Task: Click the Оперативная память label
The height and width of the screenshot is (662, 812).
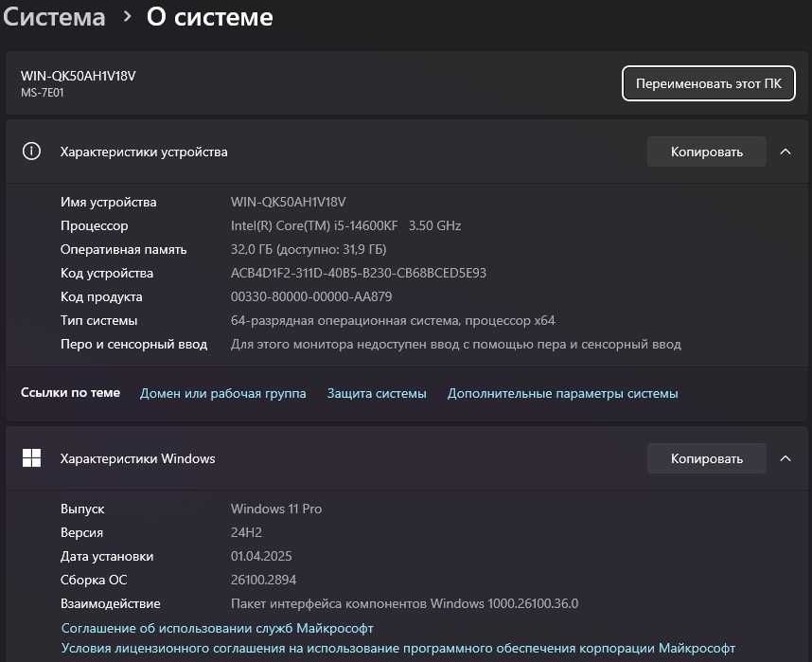Action: tap(123, 250)
